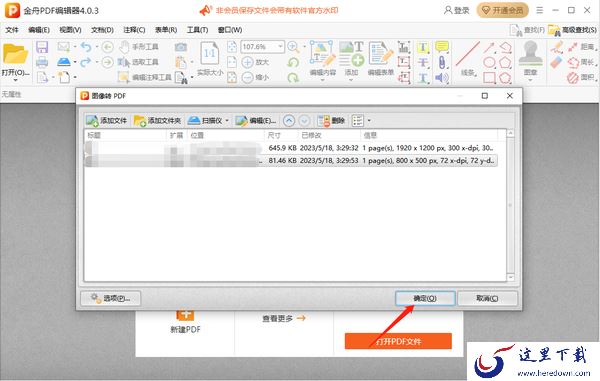Image resolution: width=600 pixels, height=381 pixels.
Task: Open the hamburger menu icon in the title bar
Action: [540, 10]
